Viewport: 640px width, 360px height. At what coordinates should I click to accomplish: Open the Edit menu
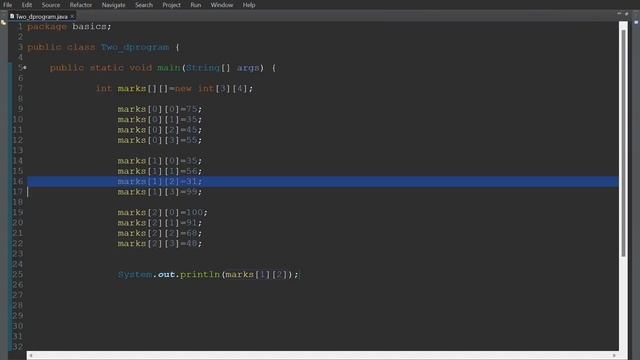point(27,5)
